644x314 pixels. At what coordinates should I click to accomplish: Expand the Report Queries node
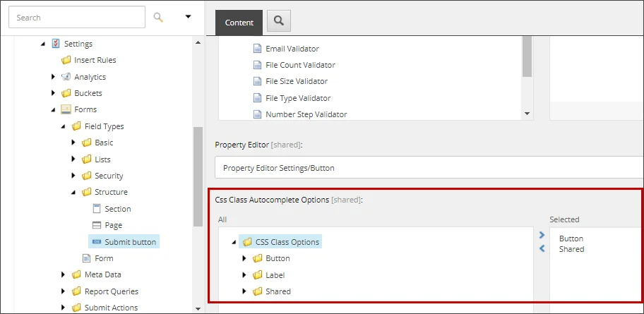[x=64, y=291]
